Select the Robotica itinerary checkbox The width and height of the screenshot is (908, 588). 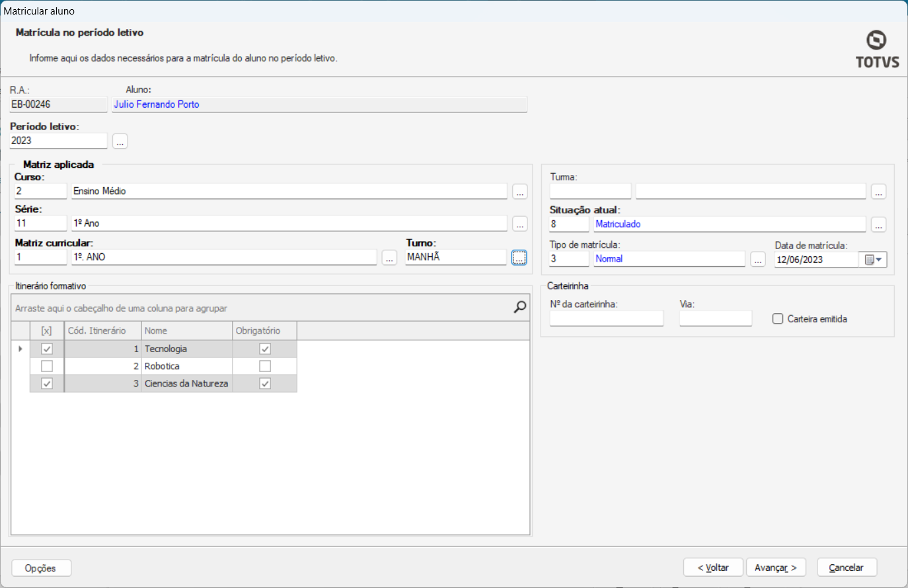click(47, 366)
